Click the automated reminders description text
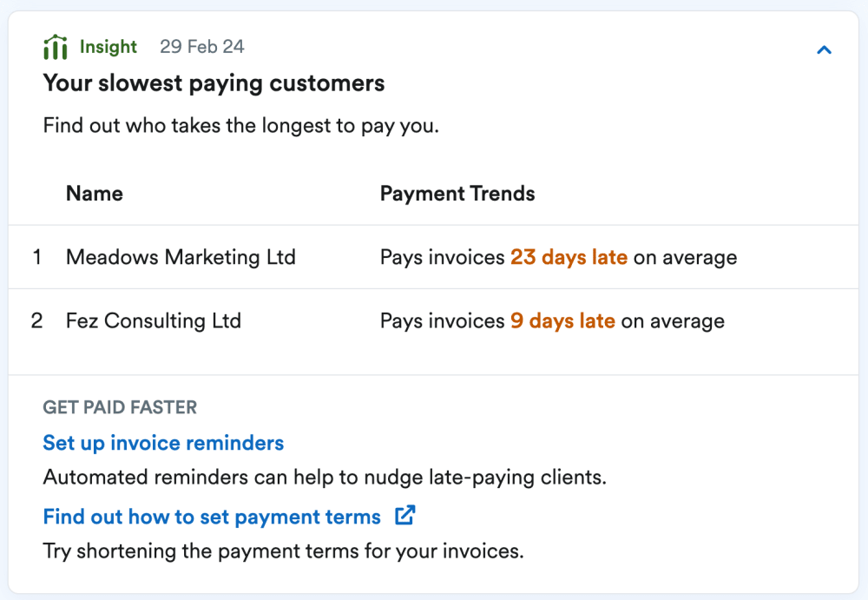This screenshot has height=600, width=868. click(x=325, y=477)
